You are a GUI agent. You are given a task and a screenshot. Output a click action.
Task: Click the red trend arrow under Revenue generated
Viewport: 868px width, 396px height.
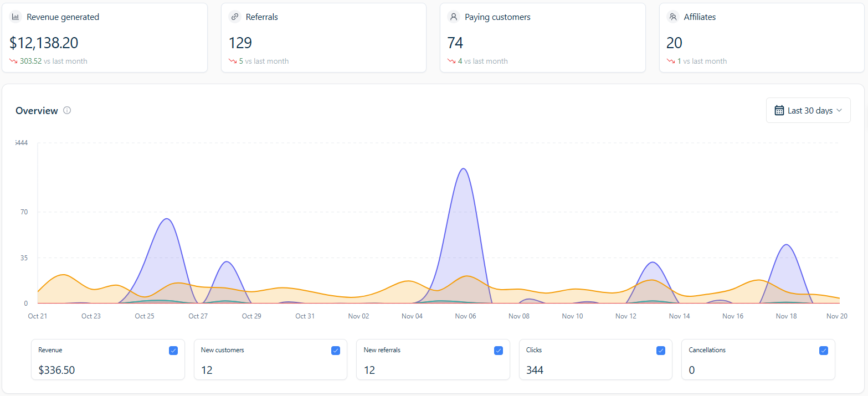13,61
